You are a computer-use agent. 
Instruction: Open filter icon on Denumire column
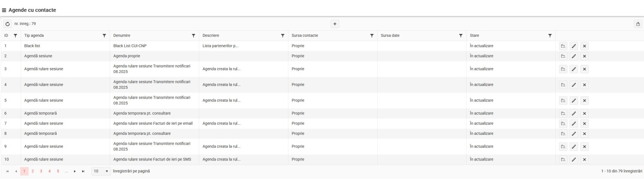click(x=193, y=36)
